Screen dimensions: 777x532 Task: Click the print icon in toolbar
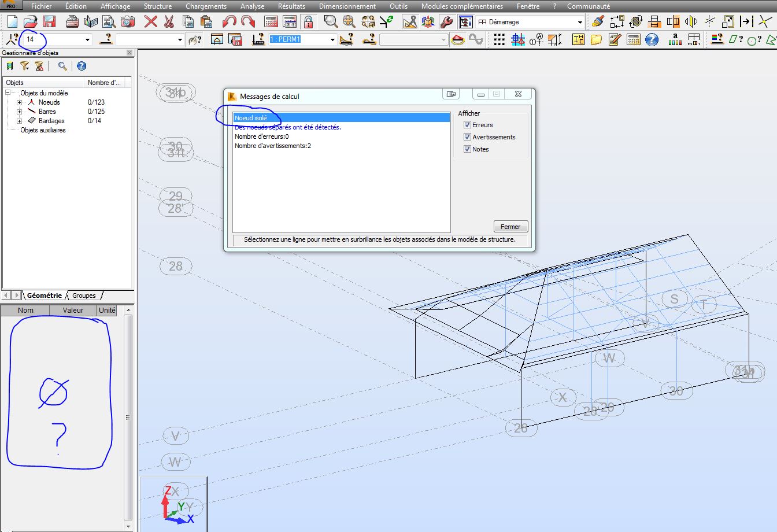coord(72,22)
